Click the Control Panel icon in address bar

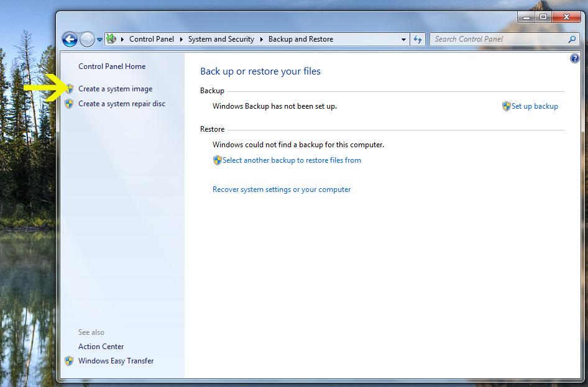pyautogui.click(x=111, y=39)
